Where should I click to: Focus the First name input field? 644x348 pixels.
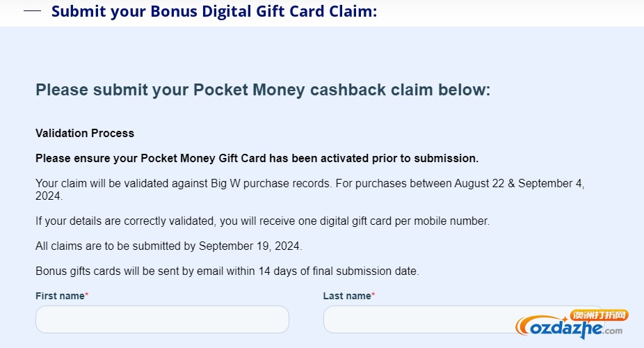tap(162, 319)
